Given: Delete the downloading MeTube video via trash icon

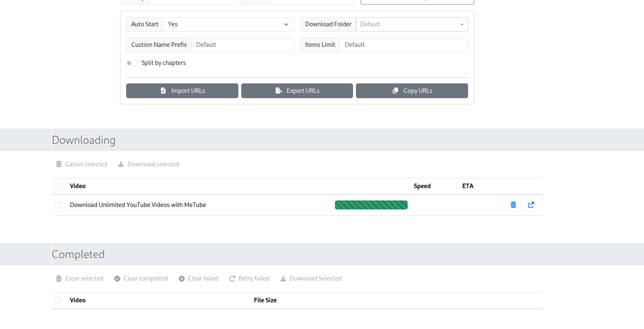Looking at the screenshot, I should pyautogui.click(x=513, y=205).
